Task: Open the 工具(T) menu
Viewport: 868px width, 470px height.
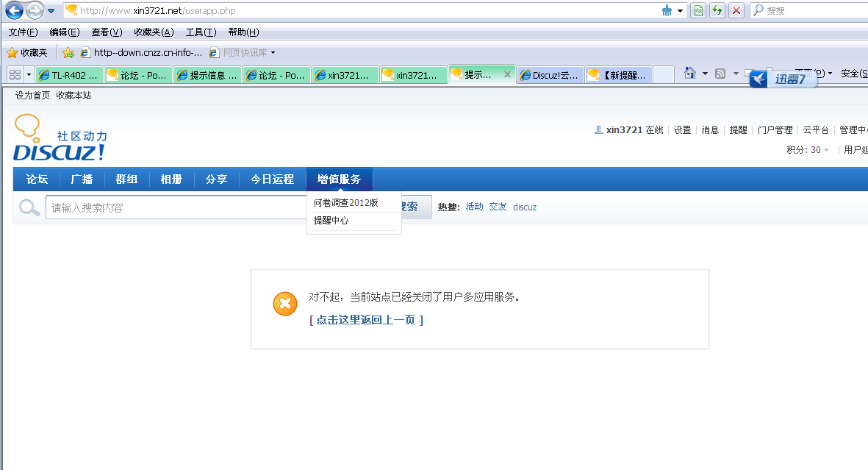Action: [x=201, y=32]
